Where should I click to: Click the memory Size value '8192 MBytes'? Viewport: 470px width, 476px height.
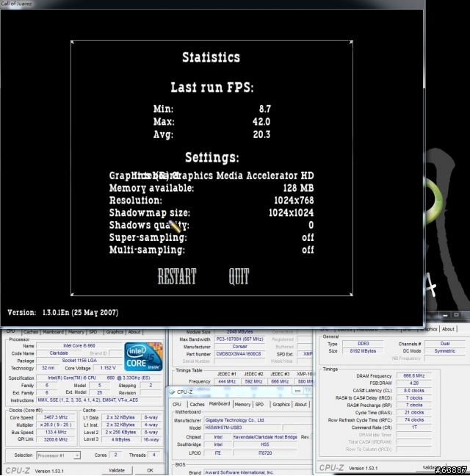pyautogui.click(x=364, y=351)
